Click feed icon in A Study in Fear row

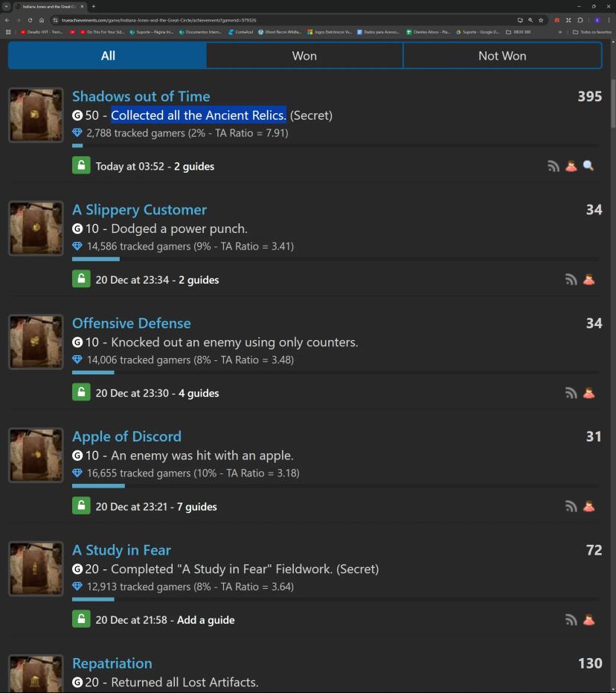pos(571,620)
